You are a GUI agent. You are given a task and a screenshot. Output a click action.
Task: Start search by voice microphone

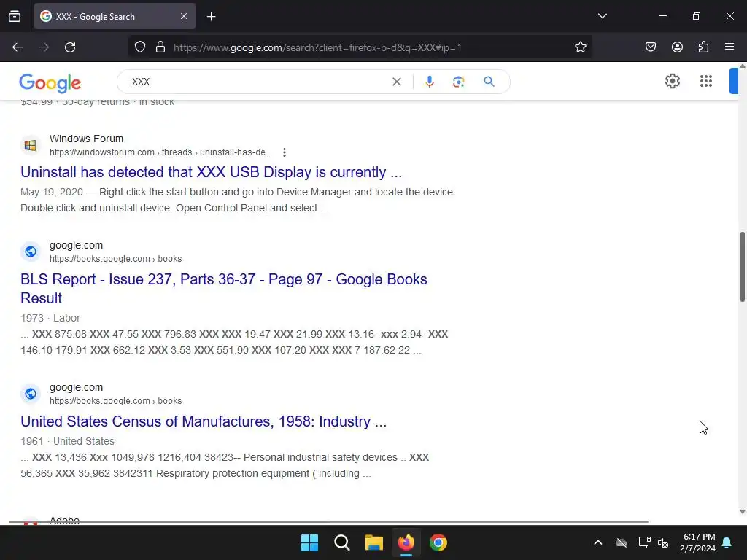[x=429, y=82]
